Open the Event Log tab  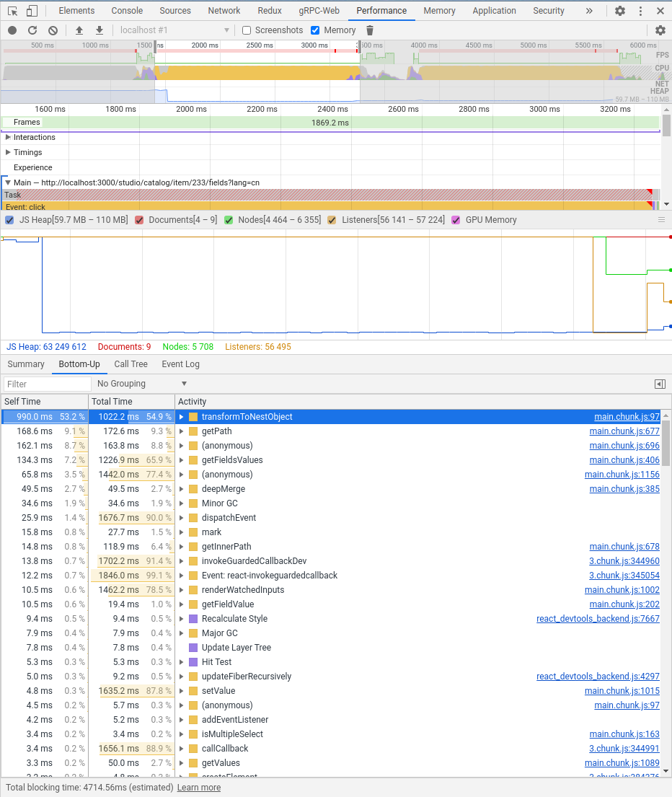pos(180,364)
